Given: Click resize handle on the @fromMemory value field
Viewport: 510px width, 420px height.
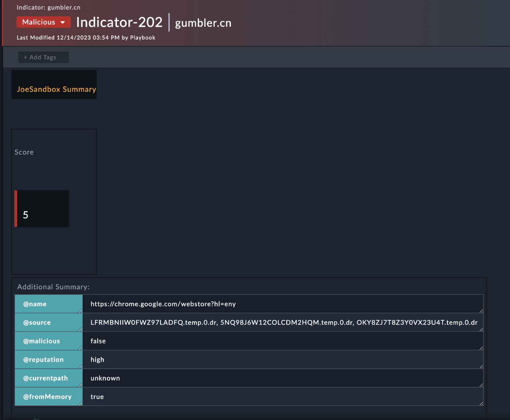Looking at the screenshot, I should click(481, 403).
